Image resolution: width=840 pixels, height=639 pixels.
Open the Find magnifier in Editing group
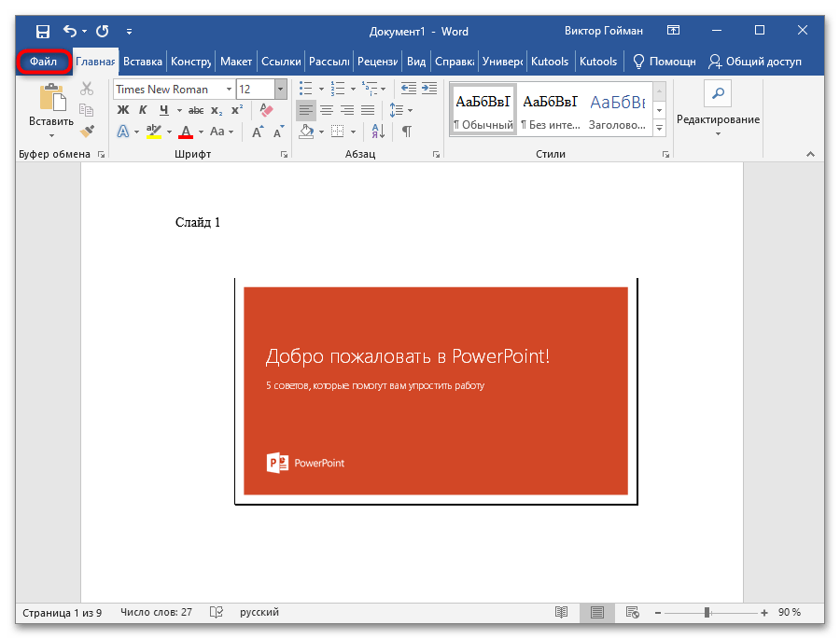[717, 93]
